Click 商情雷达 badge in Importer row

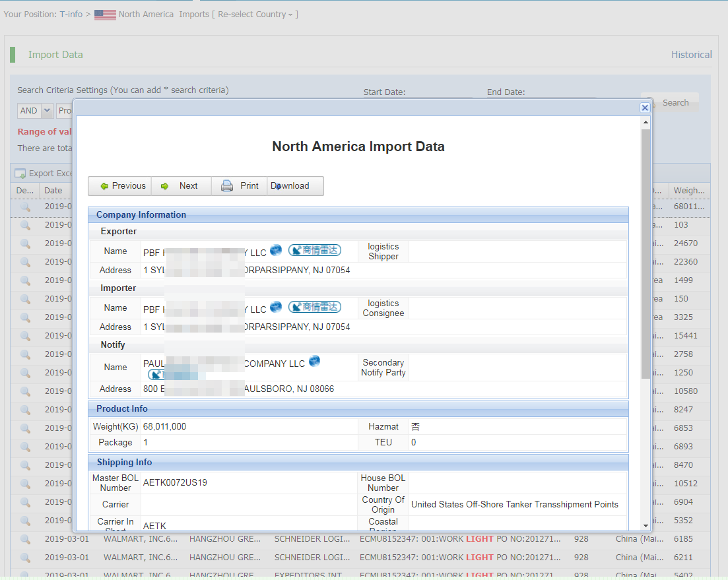tap(315, 307)
